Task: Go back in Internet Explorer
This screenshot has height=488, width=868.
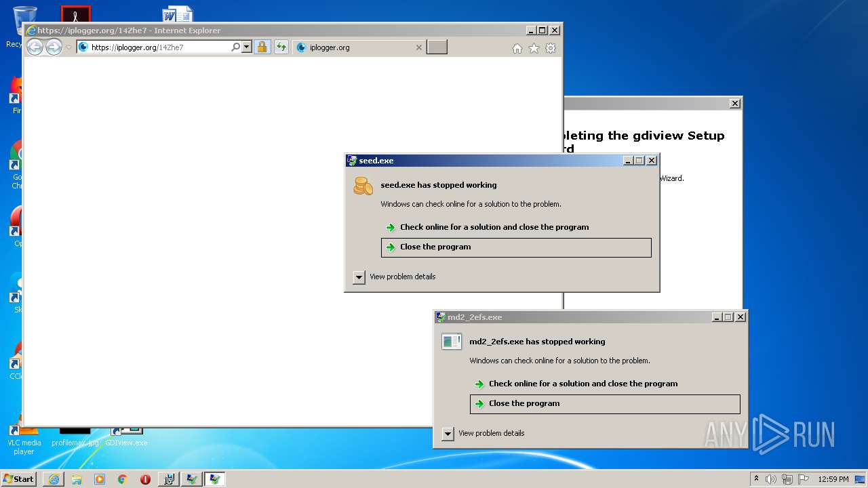Action: point(35,47)
